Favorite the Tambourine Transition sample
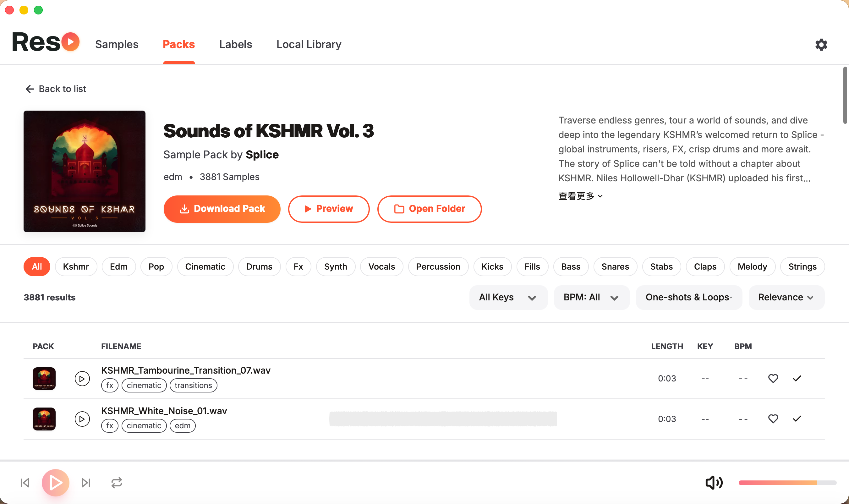849x504 pixels. 773,378
